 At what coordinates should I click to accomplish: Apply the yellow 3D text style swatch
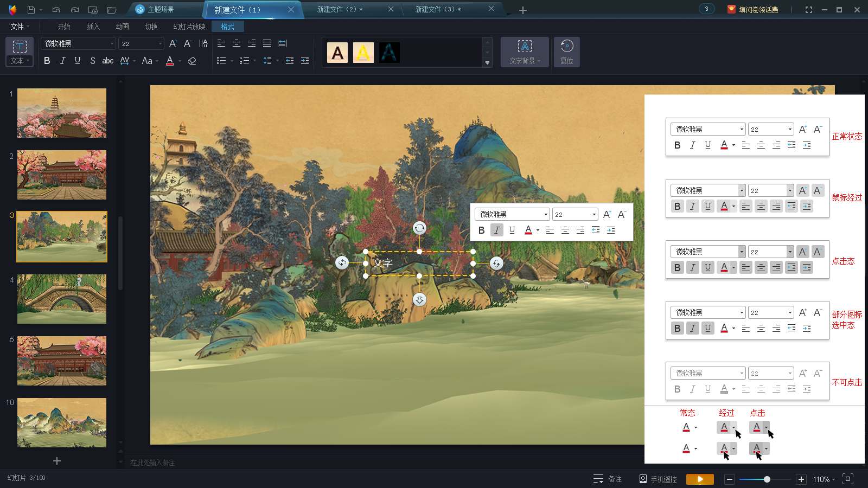(x=363, y=53)
